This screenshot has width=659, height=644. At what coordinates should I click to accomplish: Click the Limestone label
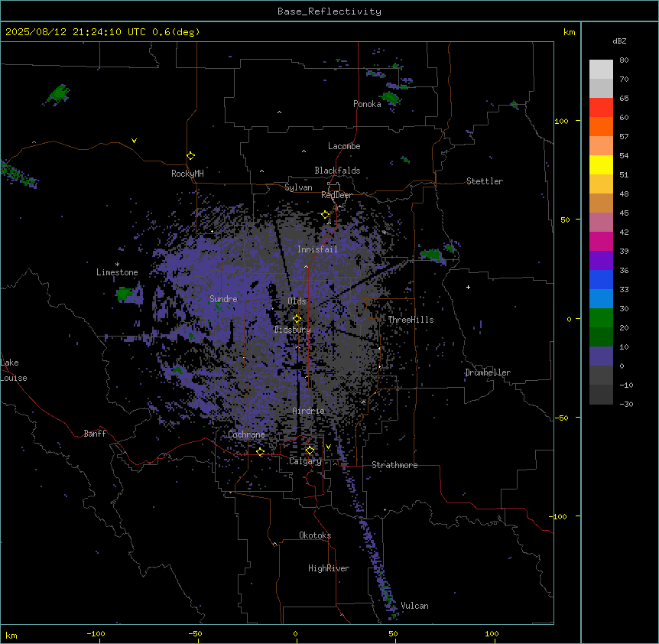(x=117, y=272)
